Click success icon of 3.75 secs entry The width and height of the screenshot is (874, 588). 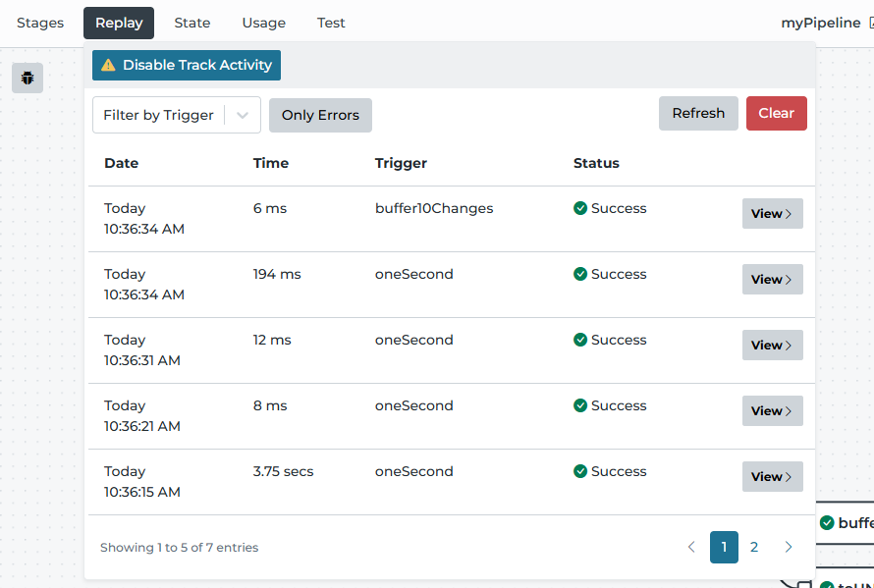coord(580,471)
